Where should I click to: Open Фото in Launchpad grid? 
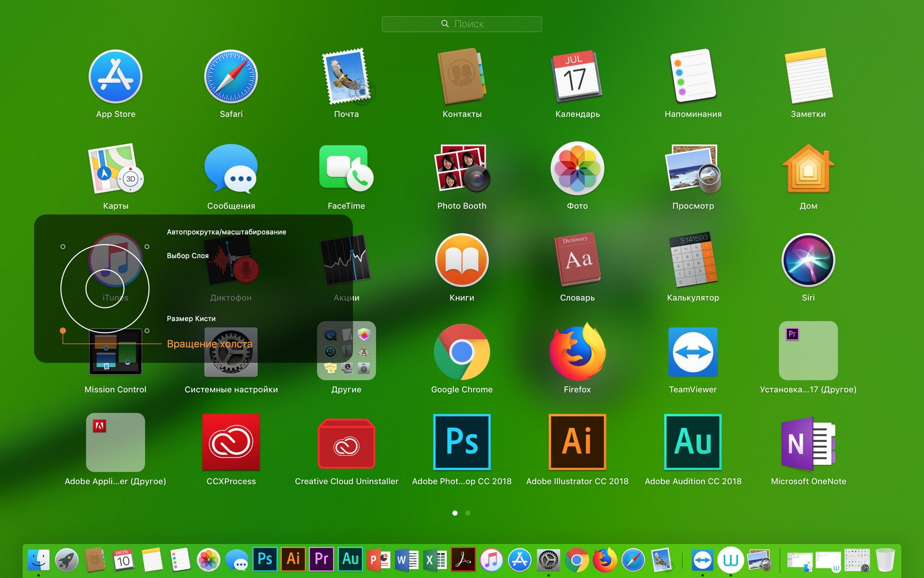577,169
